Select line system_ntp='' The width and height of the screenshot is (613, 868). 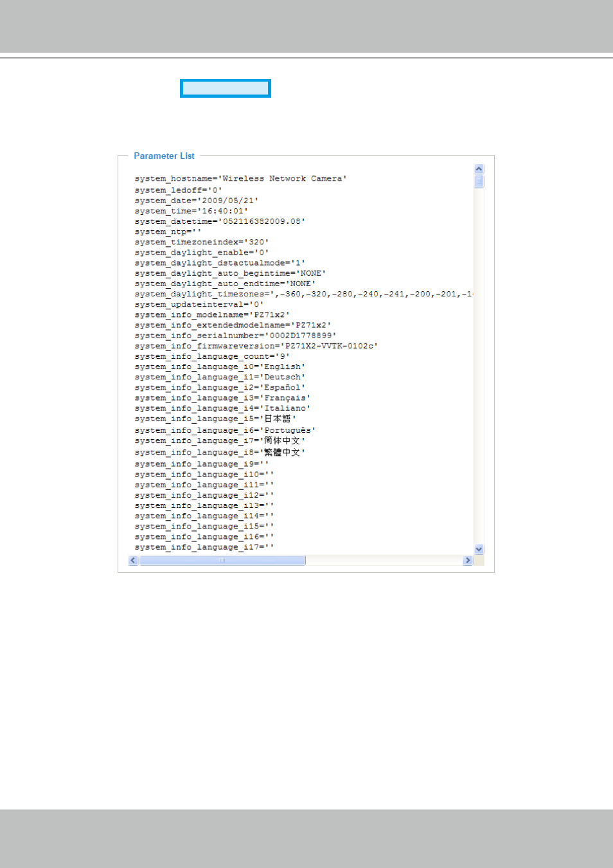point(168,231)
